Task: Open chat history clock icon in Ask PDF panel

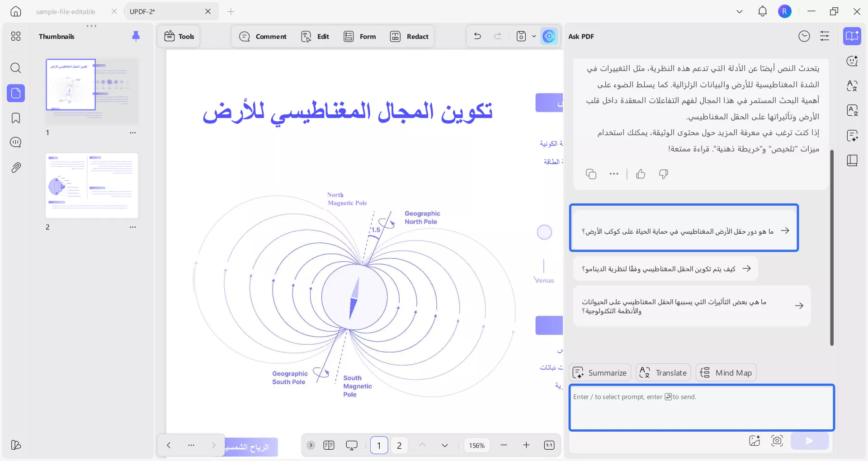Action: (x=805, y=36)
